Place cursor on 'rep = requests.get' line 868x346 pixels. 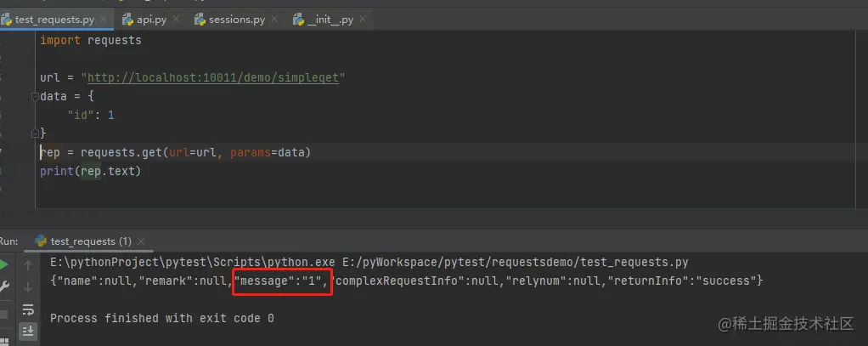176,152
